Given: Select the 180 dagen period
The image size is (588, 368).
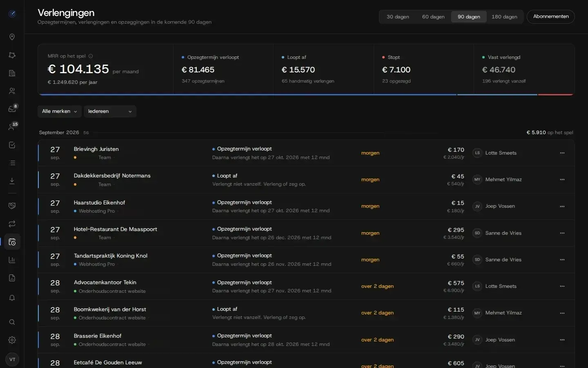Looking at the screenshot, I should tap(504, 17).
